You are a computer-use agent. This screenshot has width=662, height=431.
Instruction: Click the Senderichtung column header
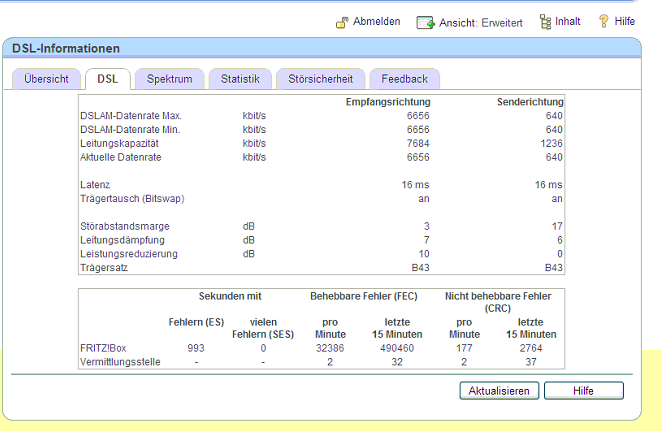pos(530,102)
